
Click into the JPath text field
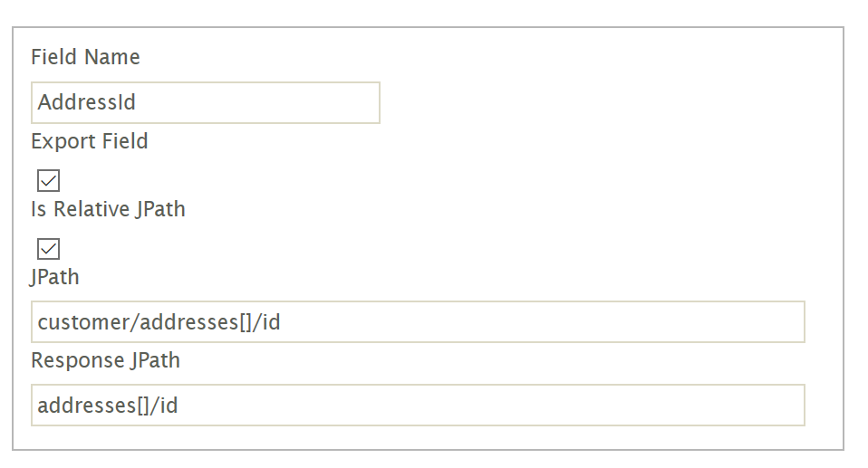point(417,322)
